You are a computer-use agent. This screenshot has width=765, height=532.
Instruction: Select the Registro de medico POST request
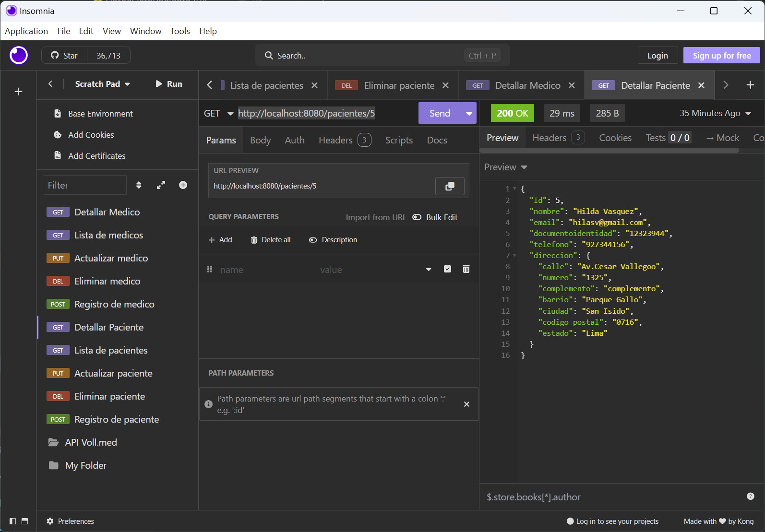click(118, 304)
